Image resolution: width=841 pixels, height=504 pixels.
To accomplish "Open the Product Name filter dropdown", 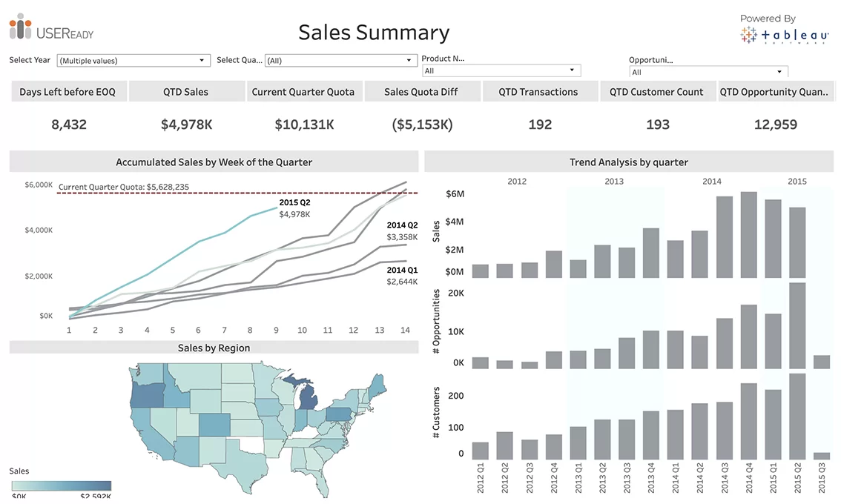I will pyautogui.click(x=501, y=70).
